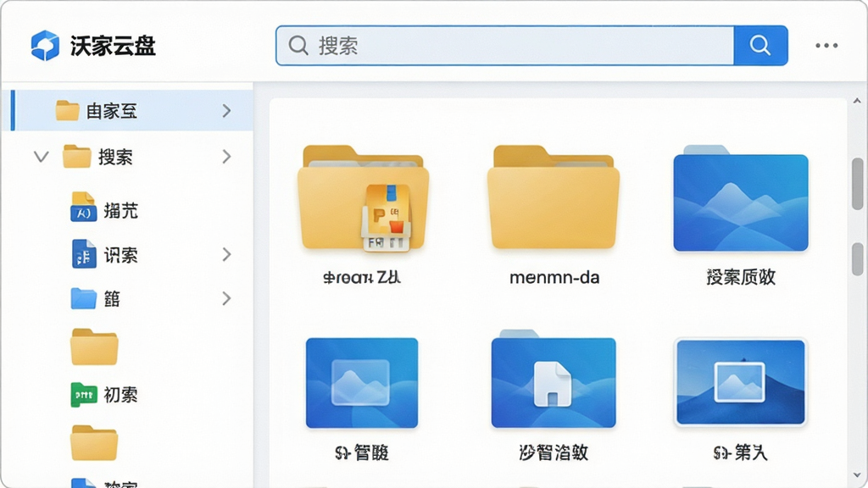Viewport: 868px width, 488px height.
Task: Click the 初索 label in the sidebar
Action: (120, 395)
